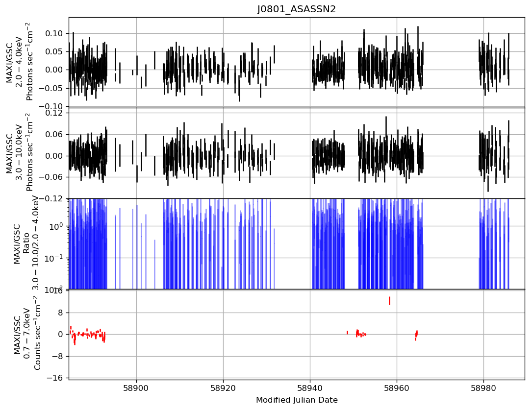The image size is (532, 411).
Task: Click the 10⁰ tick label in ratio panel
Action: pyautogui.click(x=56, y=226)
